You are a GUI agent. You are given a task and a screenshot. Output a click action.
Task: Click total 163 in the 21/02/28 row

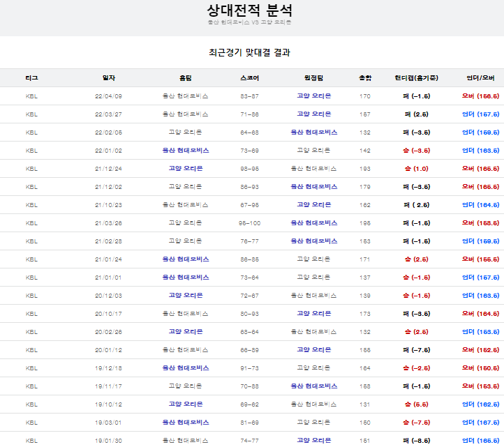365,241
